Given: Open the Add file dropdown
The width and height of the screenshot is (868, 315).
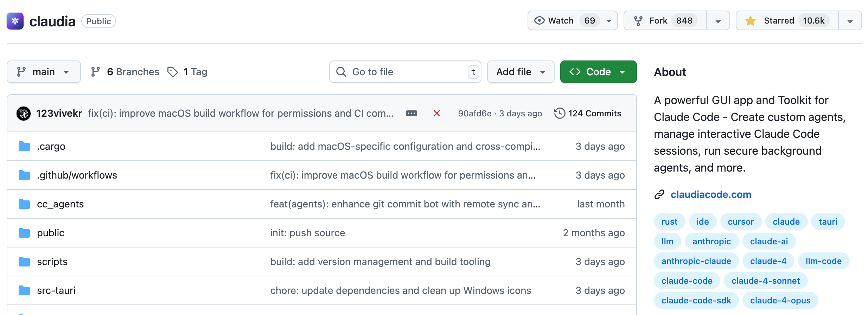Looking at the screenshot, I should 521,72.
